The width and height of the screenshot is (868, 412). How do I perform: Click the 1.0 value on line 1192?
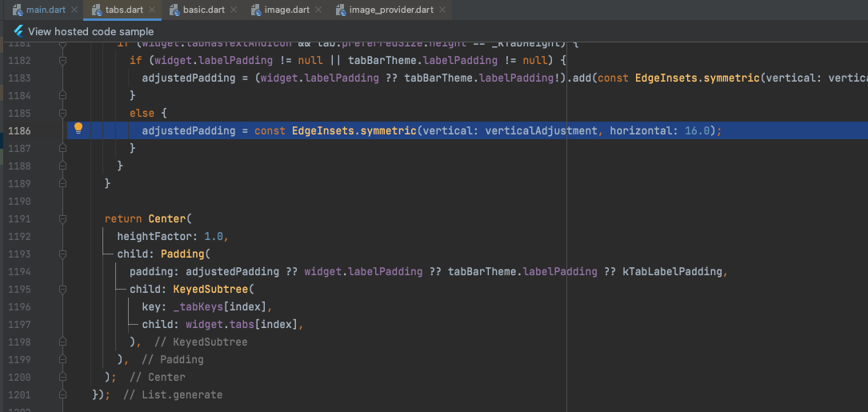[x=214, y=237]
